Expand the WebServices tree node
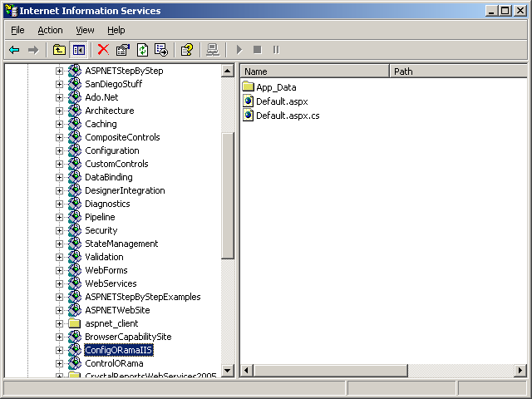The width and height of the screenshot is (532, 399). coord(60,283)
